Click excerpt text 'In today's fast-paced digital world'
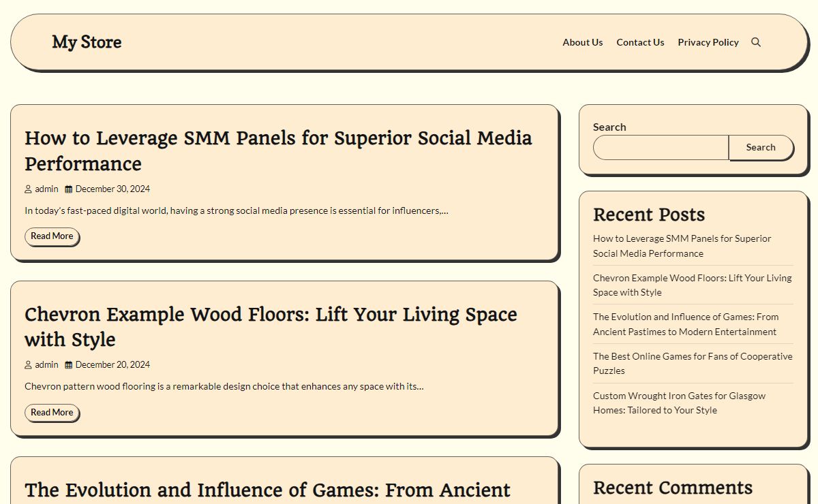This screenshot has width=818, height=504. click(x=237, y=211)
